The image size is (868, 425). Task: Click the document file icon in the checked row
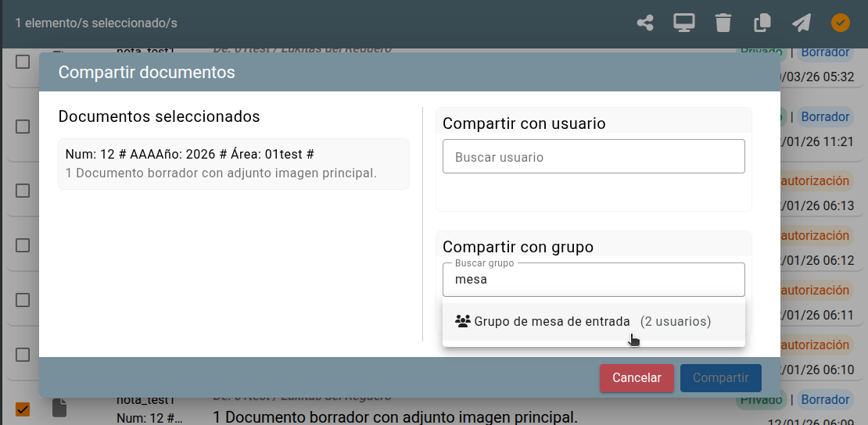click(59, 408)
